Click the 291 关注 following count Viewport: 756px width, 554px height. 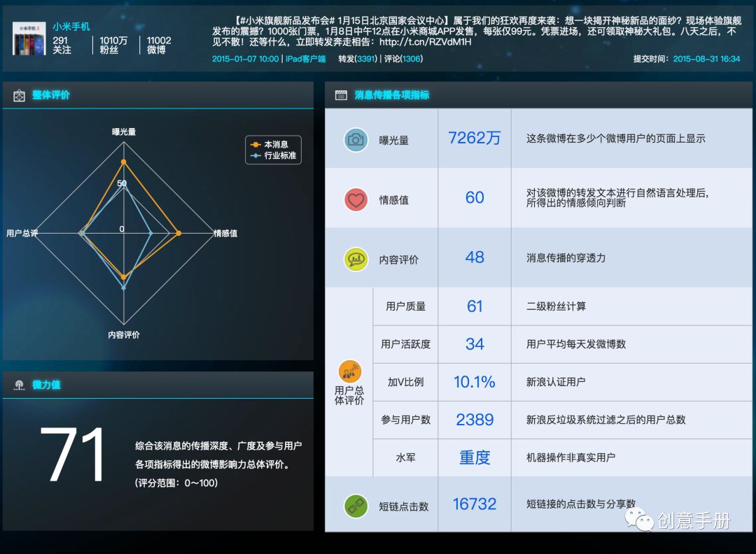pyautogui.click(x=62, y=45)
